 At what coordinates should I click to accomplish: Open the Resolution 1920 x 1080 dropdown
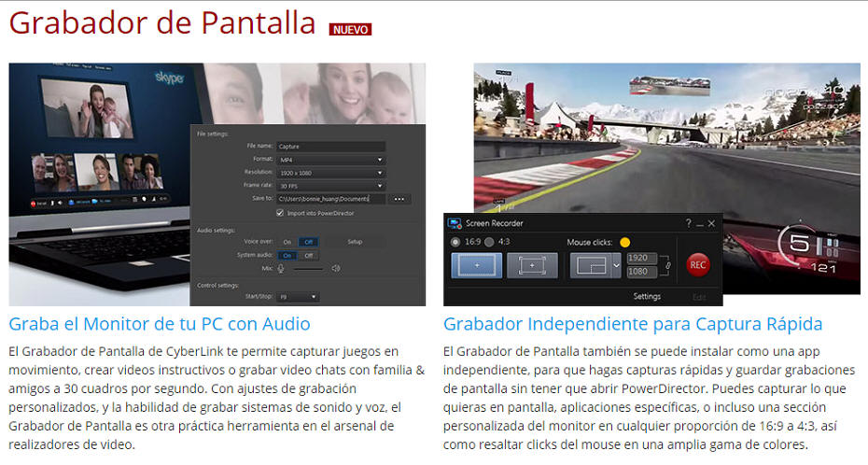[331, 173]
